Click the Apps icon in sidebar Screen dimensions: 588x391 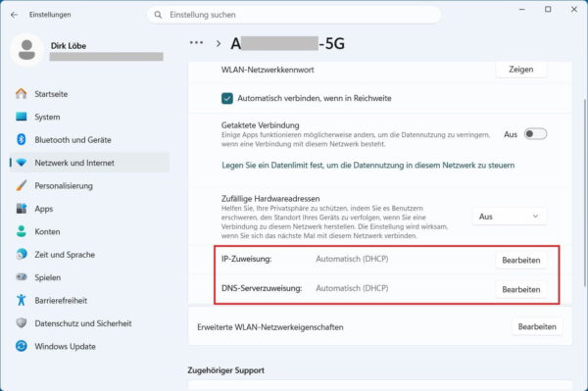[22, 209]
